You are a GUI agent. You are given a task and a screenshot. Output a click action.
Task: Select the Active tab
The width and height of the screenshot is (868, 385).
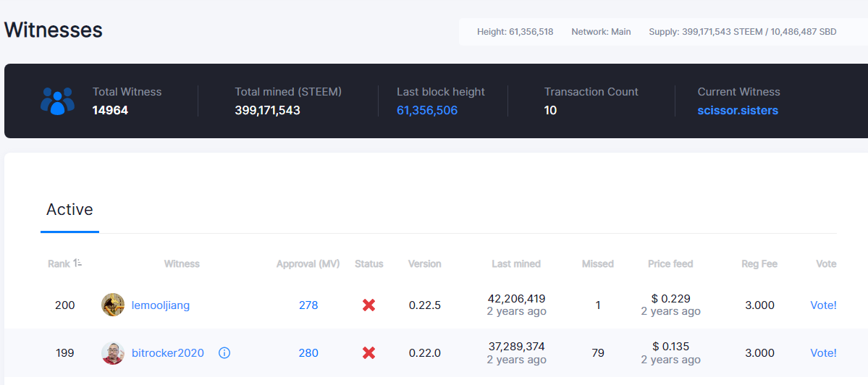point(69,210)
